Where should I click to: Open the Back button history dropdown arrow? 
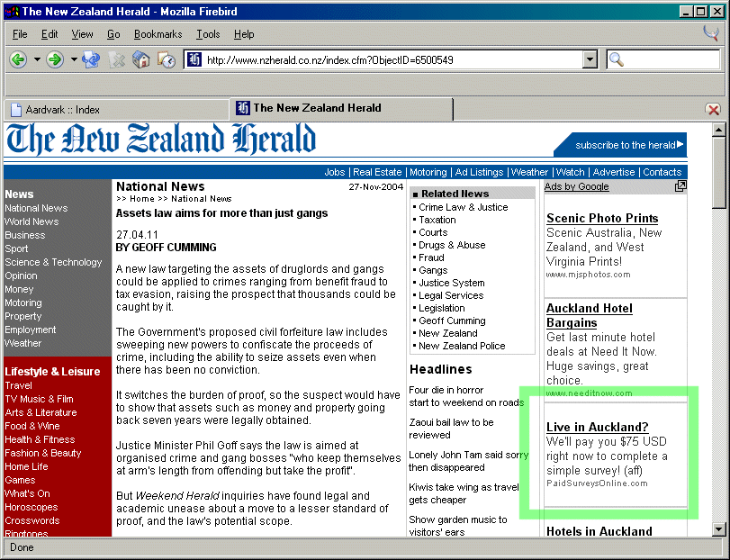(37, 60)
